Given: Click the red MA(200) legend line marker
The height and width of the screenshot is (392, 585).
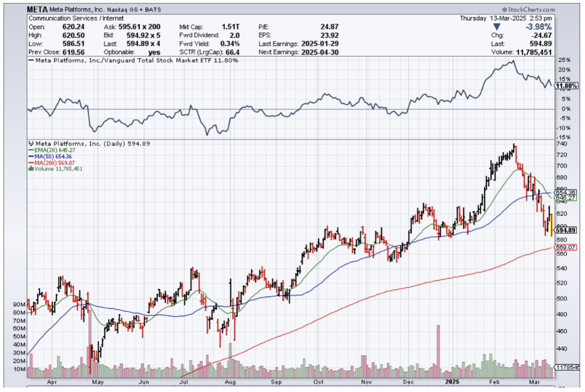Looking at the screenshot, I should coord(31,163).
